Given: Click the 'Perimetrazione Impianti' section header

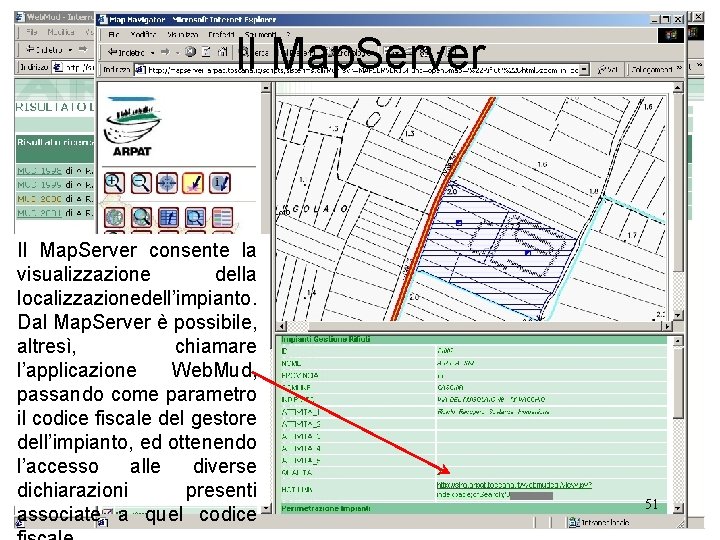Looking at the screenshot, I should coord(473,509).
